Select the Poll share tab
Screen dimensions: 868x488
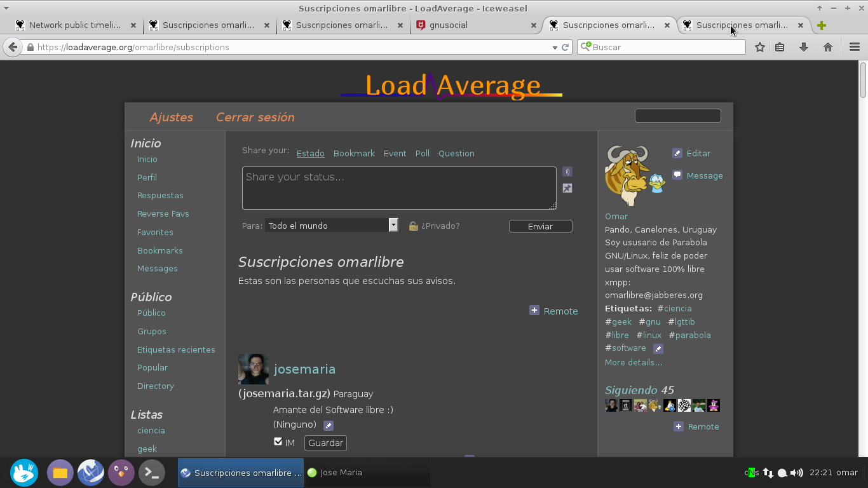click(423, 153)
